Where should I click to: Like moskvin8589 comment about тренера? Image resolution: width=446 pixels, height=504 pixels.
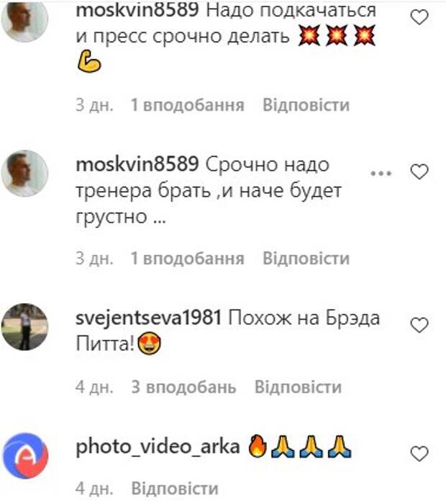pos(419,171)
